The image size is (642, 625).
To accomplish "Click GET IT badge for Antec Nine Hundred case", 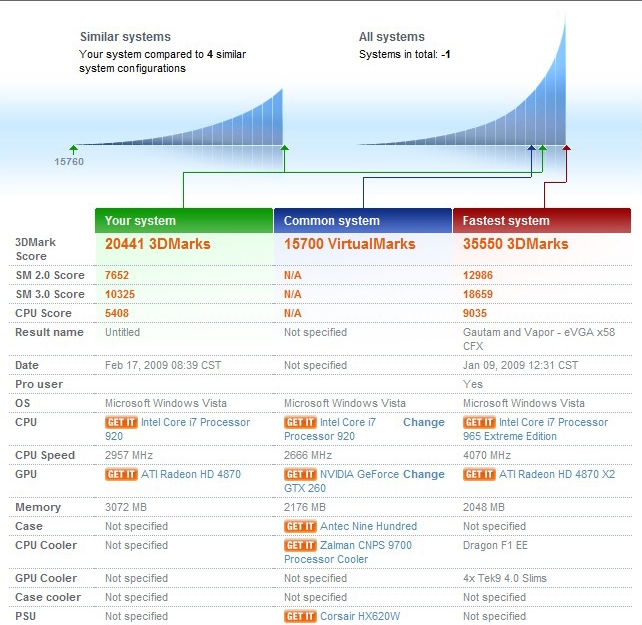I will [300, 526].
